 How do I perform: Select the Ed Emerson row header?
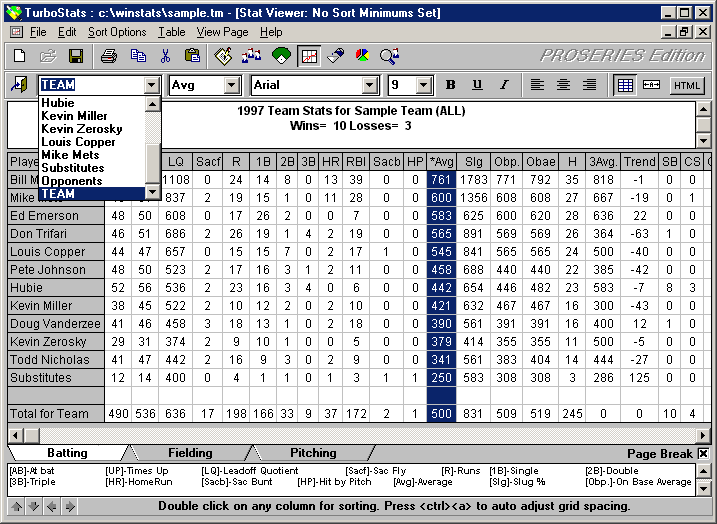pos(56,216)
